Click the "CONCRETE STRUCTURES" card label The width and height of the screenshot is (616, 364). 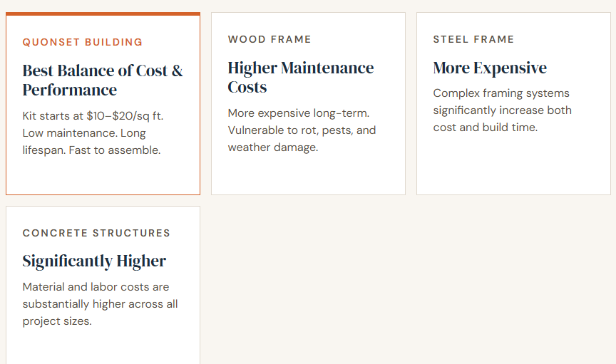point(96,233)
